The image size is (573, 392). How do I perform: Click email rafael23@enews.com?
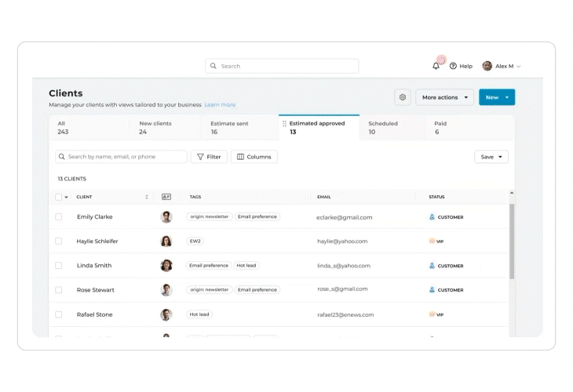point(345,314)
